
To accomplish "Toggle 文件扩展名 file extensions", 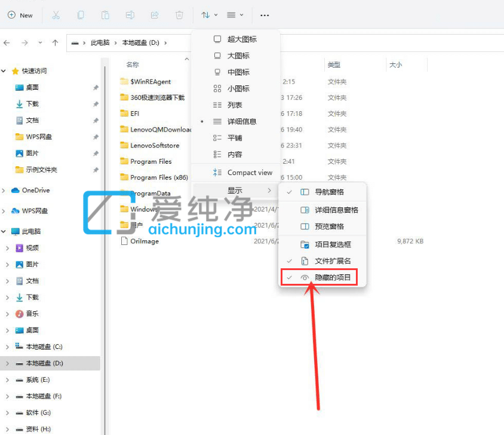I will [322, 261].
